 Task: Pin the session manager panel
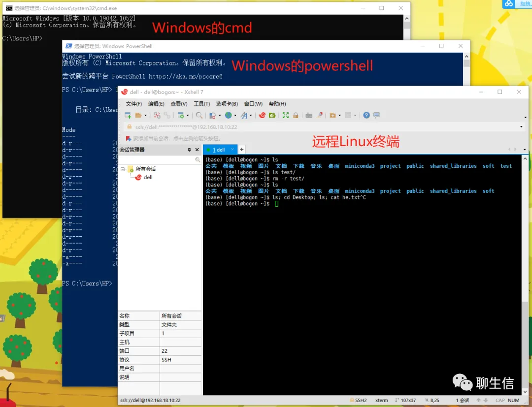click(x=189, y=150)
